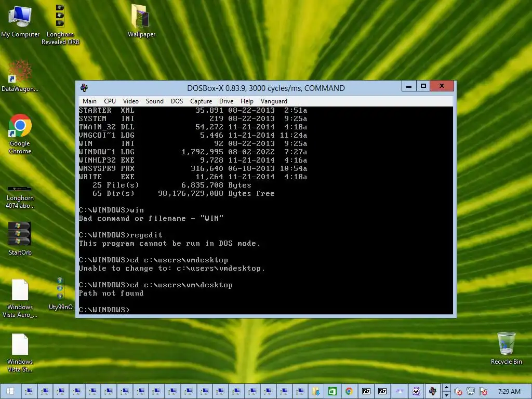Switch to Chrome from the taskbar
532x399 pixels.
tap(349, 391)
